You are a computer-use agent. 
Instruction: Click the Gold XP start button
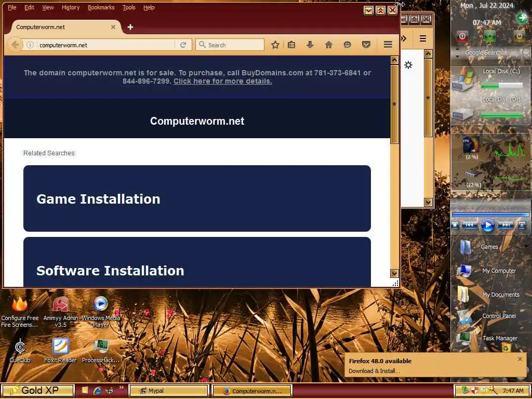click(x=37, y=391)
